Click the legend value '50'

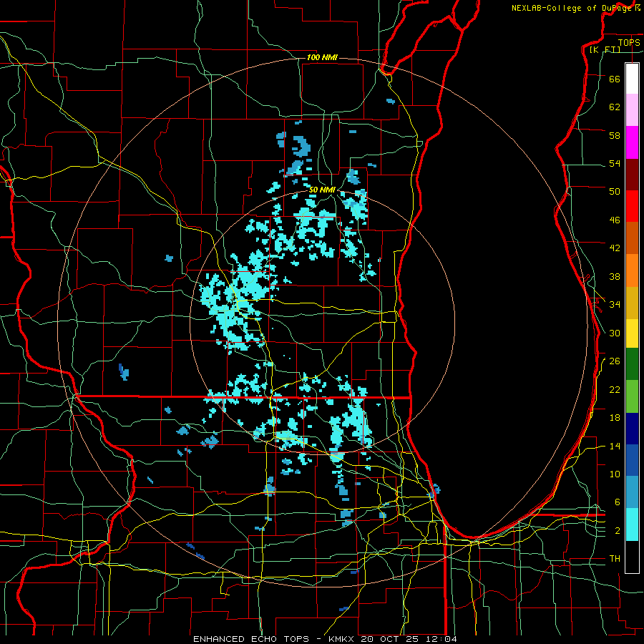pos(615,192)
